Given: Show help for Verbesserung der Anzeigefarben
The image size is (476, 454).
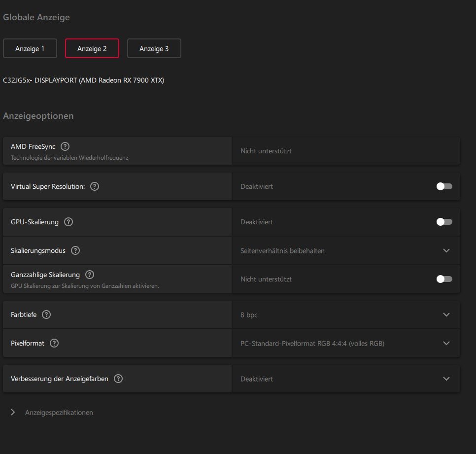Looking at the screenshot, I should 118,379.
